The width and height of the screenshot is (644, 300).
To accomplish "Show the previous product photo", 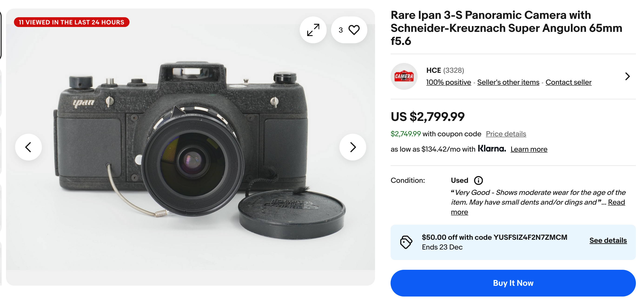I will point(28,147).
